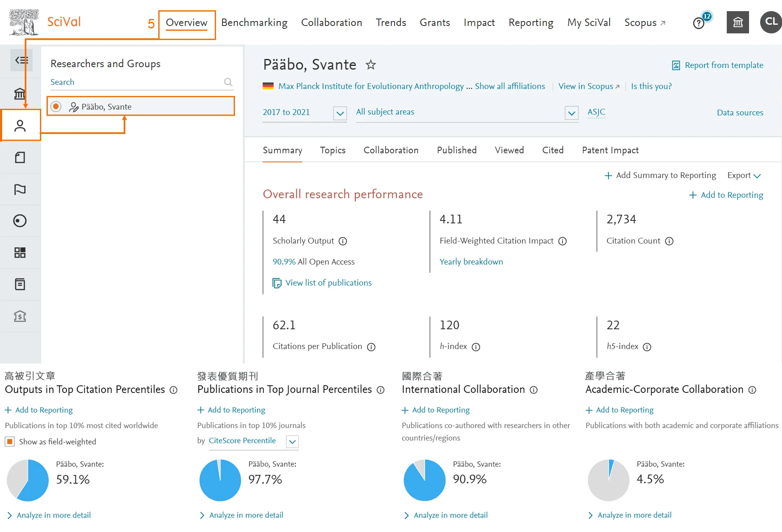
Task: Toggle Show as field-weighted checkbox
Action: point(9,441)
